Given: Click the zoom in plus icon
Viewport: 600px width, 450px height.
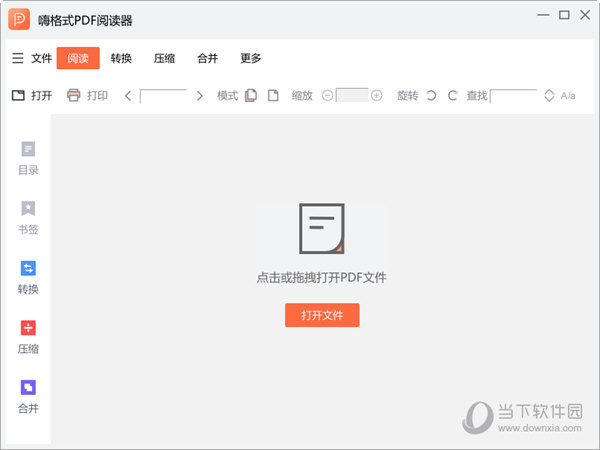Looking at the screenshot, I should click(377, 95).
